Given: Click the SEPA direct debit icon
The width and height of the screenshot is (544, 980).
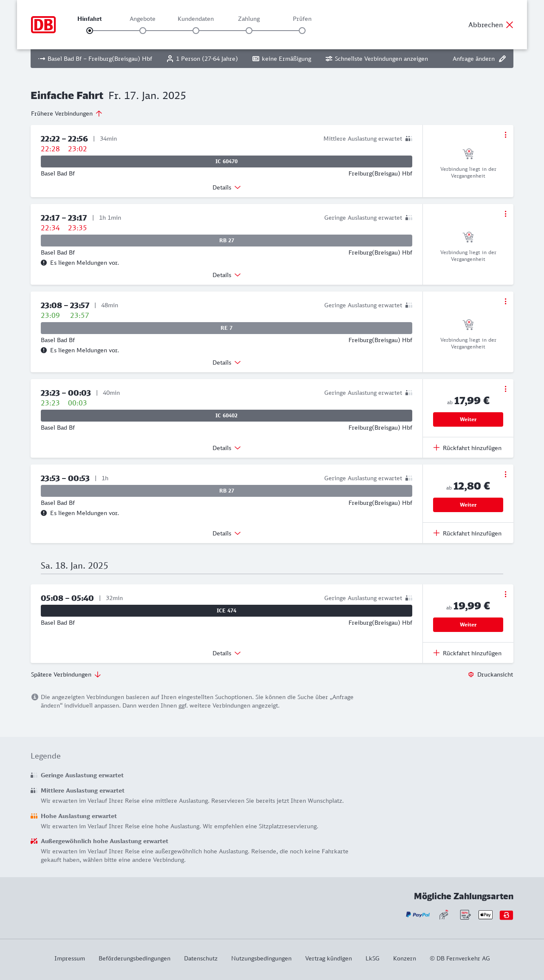Looking at the screenshot, I should click(x=465, y=915).
